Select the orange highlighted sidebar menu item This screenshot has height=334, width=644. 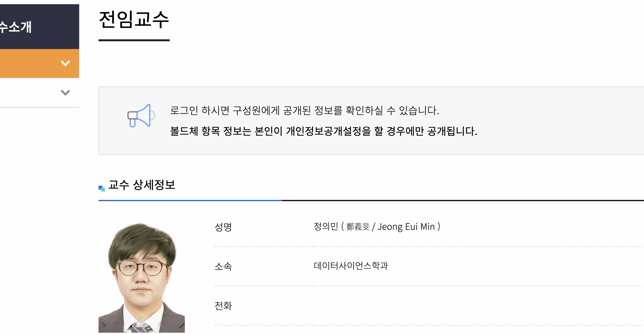pyautogui.click(x=32, y=64)
